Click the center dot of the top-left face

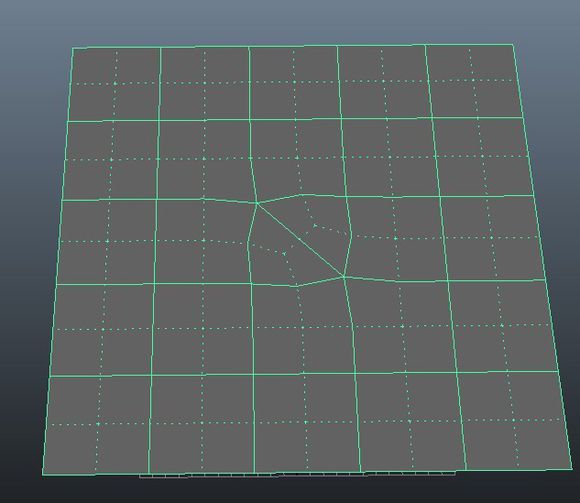[x=115, y=84]
